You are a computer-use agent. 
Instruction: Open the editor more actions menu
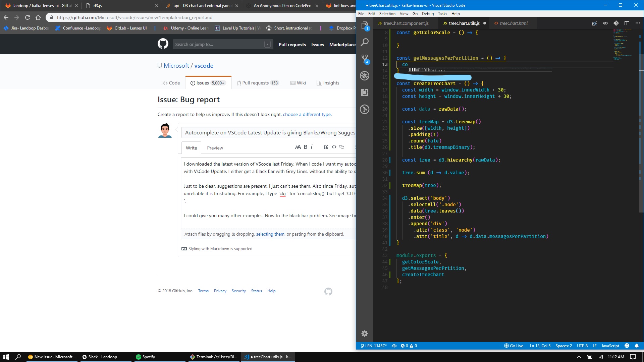click(637, 23)
